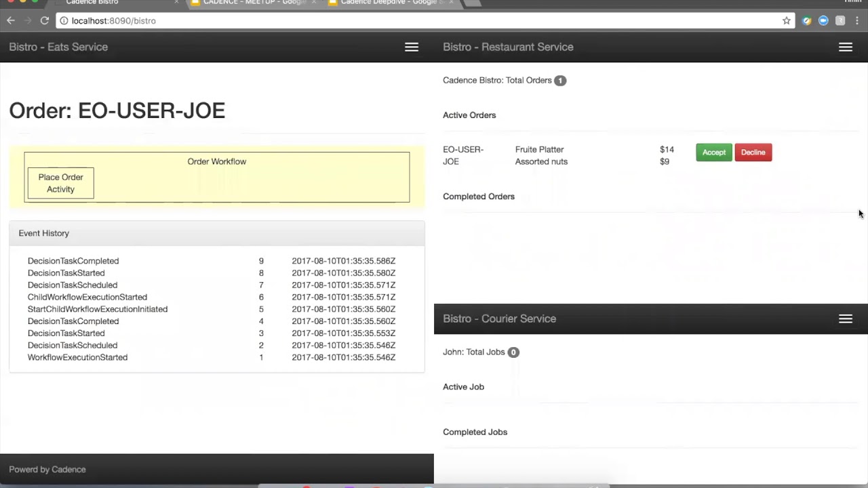Select the ChildWorkflowExecutionStarted event
The width and height of the screenshot is (868, 488).
87,297
